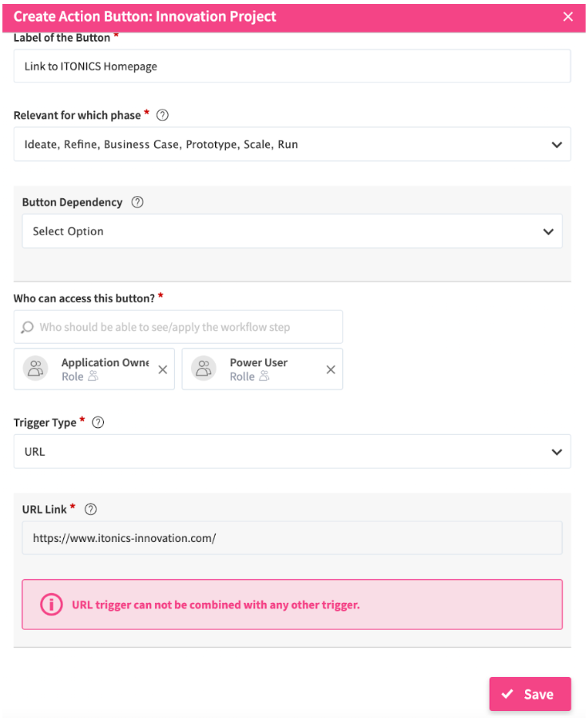Click the URL Link input field
Screen dimensions: 588x718
pyautogui.click(x=292, y=538)
